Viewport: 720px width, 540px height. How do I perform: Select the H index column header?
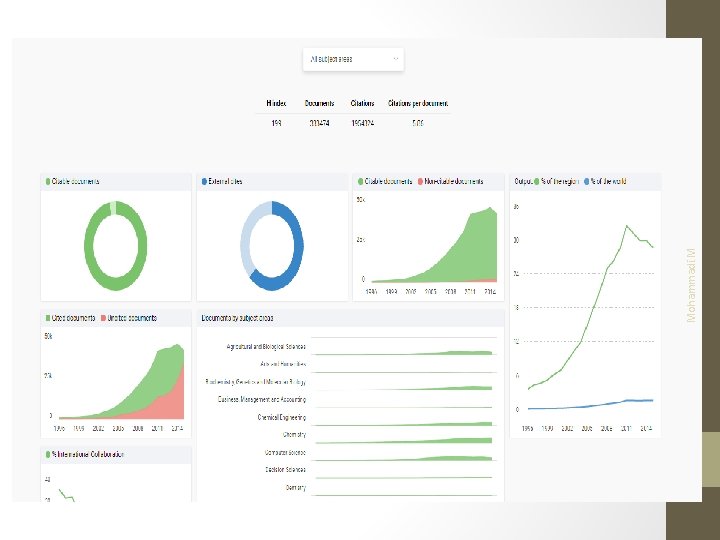tap(276, 103)
